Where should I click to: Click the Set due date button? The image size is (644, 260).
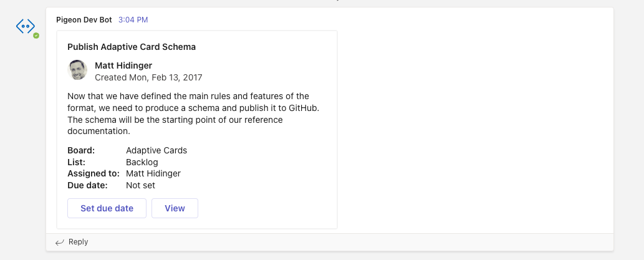[x=107, y=208]
